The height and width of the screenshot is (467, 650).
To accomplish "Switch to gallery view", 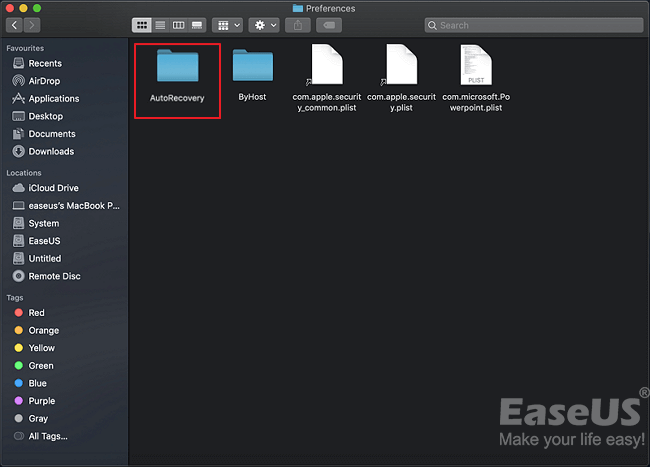I will 197,25.
